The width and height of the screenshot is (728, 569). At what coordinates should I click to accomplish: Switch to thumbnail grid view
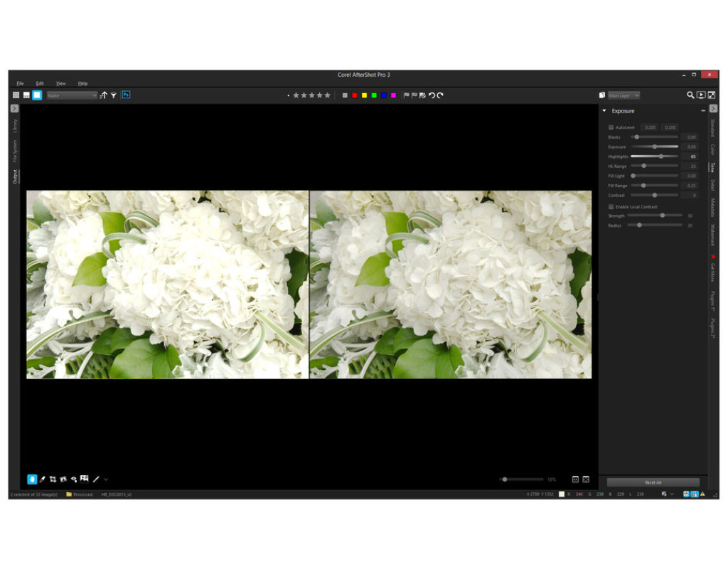(16, 95)
